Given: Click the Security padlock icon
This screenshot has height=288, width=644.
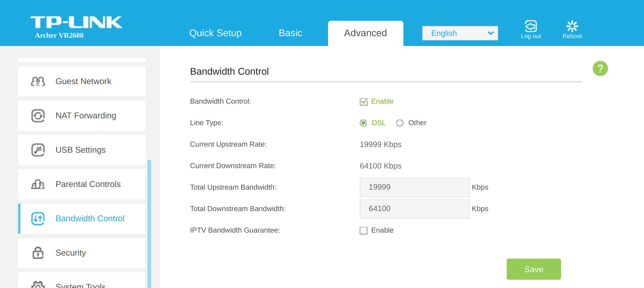Looking at the screenshot, I should pos(38,253).
